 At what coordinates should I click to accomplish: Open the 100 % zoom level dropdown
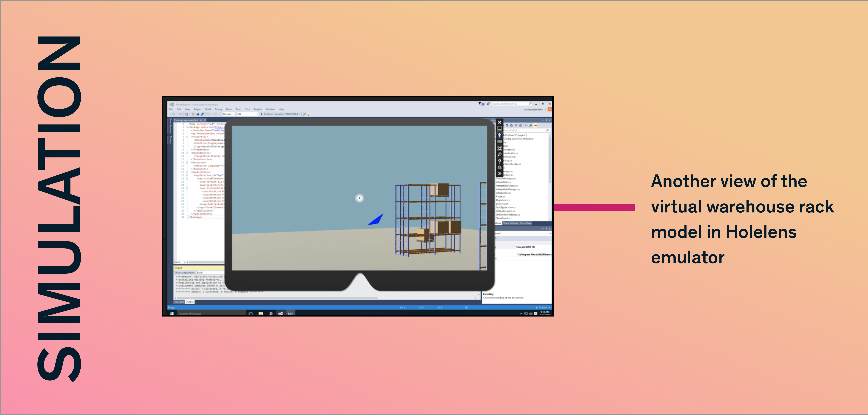[180, 262]
